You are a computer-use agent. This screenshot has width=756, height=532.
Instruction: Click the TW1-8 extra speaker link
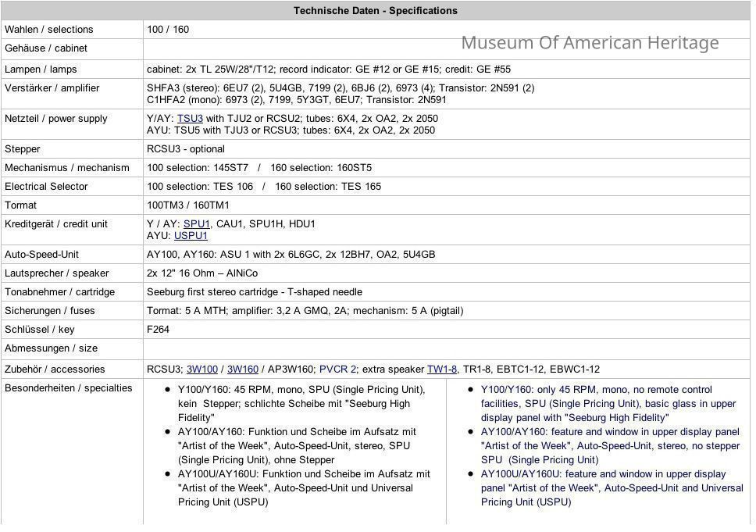click(441, 370)
